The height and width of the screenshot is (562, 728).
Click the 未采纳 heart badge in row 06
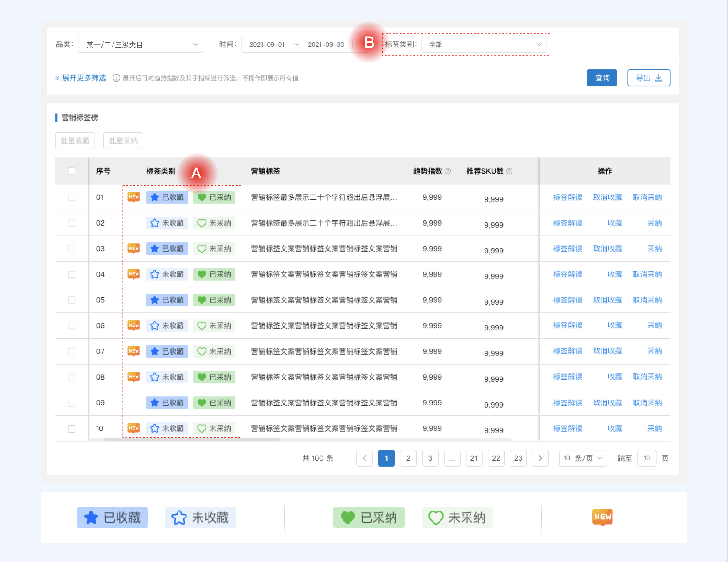[x=214, y=325]
